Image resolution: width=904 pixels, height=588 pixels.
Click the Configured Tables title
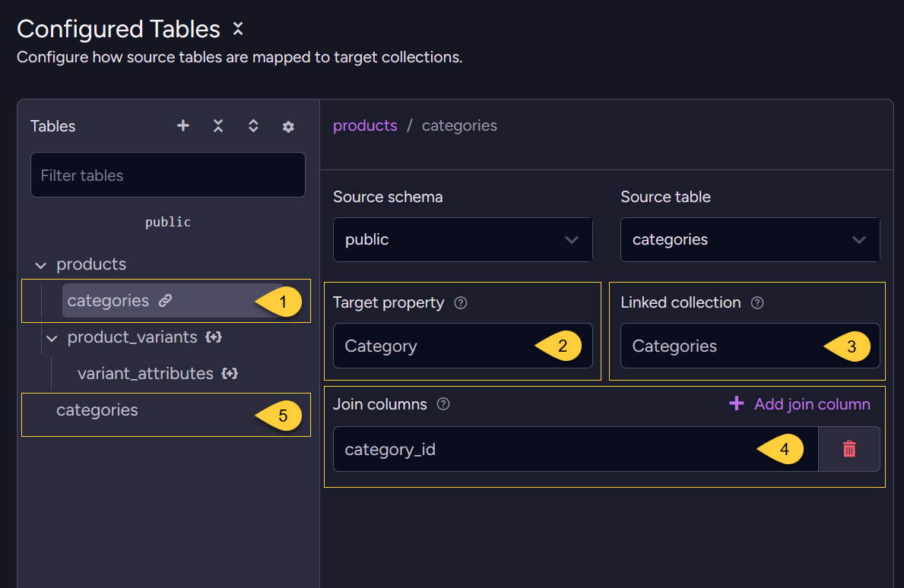click(119, 29)
